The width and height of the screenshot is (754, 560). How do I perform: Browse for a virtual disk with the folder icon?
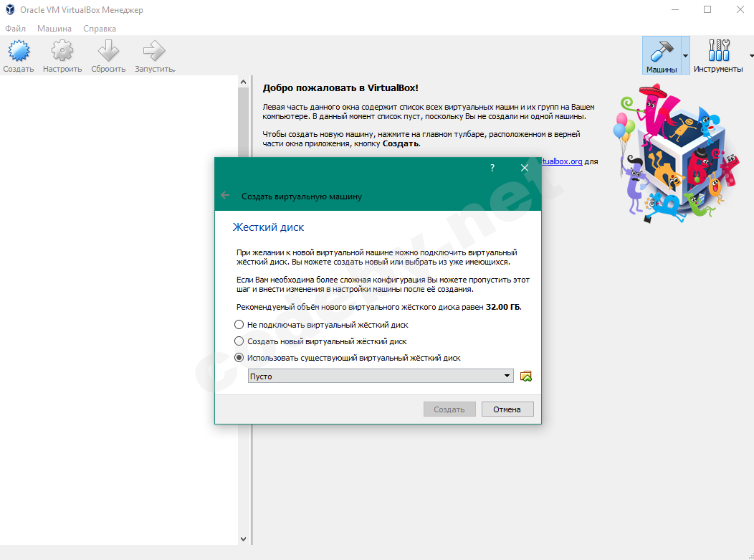[526, 376]
